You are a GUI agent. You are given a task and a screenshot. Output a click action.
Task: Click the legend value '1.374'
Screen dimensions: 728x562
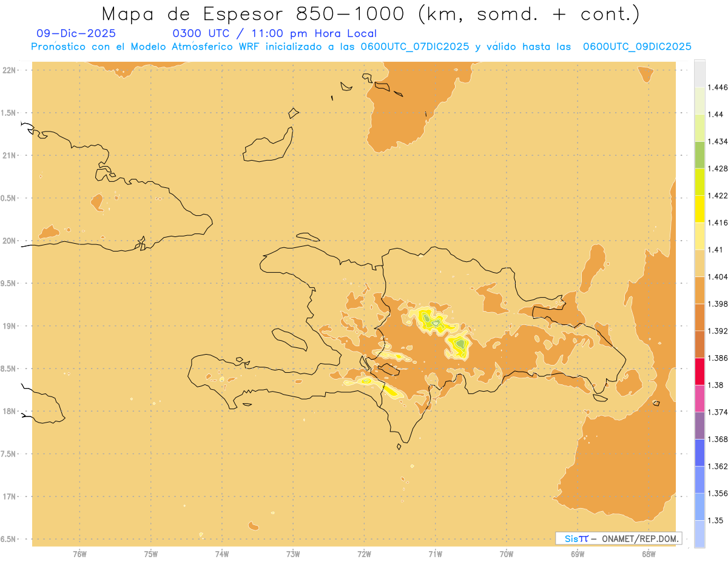point(717,412)
